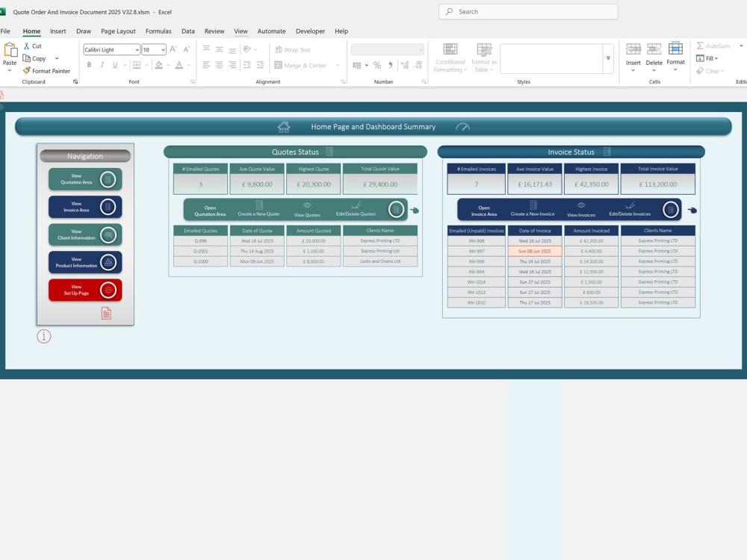Screen dimensions: 747x560
Task: Click the orientation text angle icon
Action: click(x=247, y=49)
